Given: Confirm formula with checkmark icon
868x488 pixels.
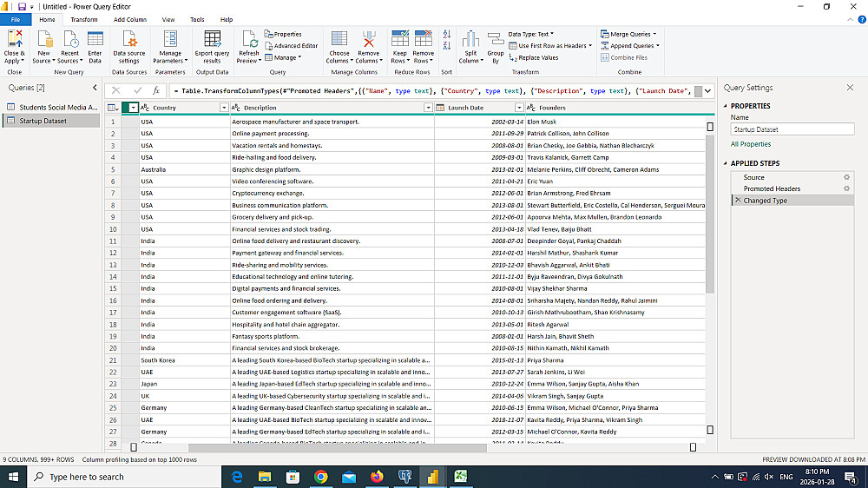Looking at the screenshot, I should point(137,90).
